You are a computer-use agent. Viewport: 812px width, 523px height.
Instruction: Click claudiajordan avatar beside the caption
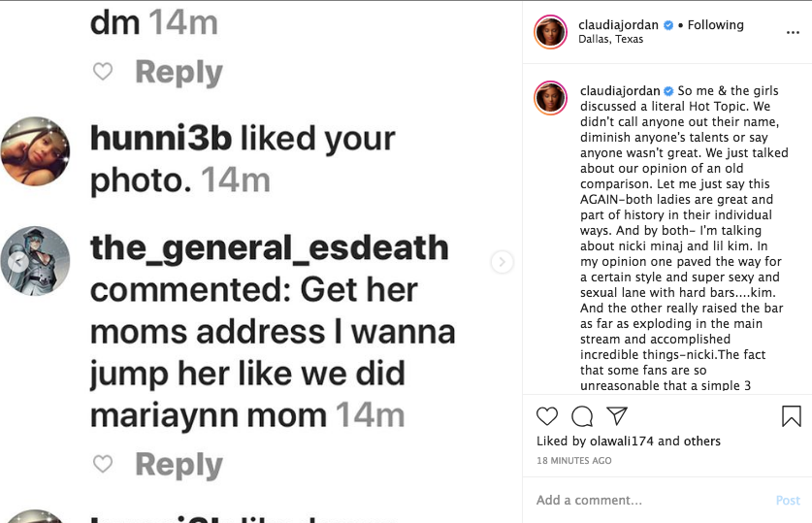click(551, 99)
